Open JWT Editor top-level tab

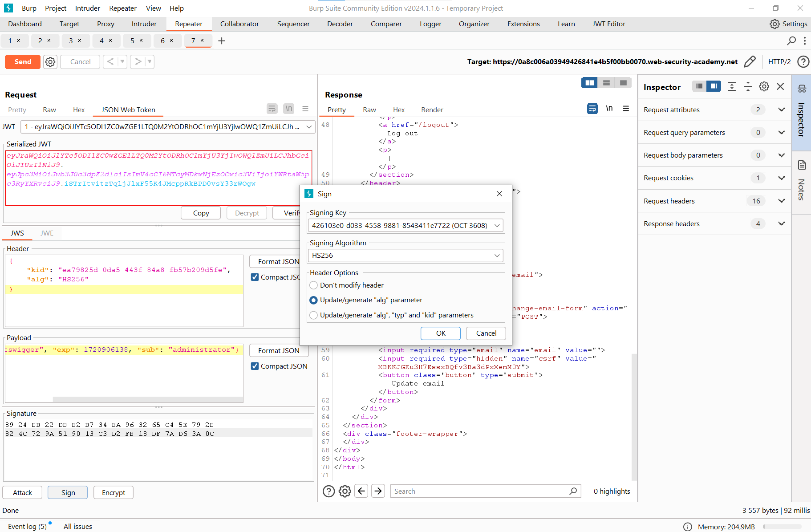pos(608,24)
